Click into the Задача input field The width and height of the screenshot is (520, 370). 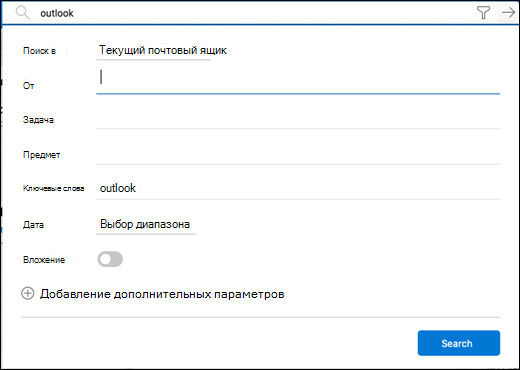298,119
